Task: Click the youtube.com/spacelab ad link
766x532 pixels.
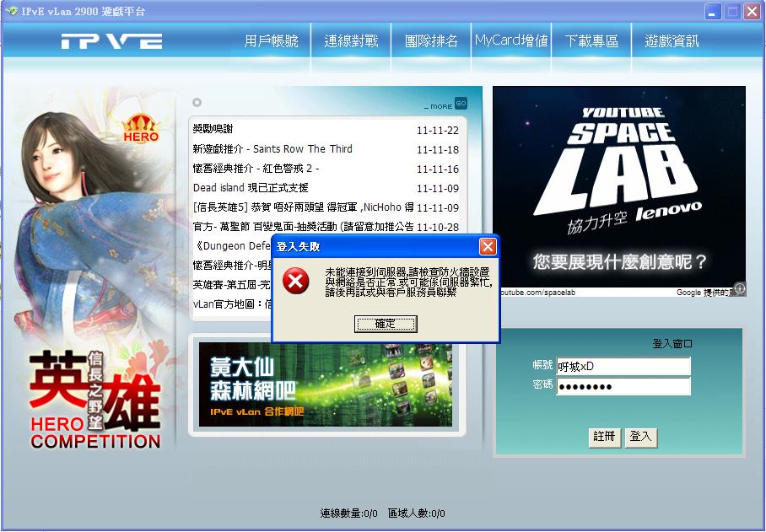Action: (x=537, y=293)
